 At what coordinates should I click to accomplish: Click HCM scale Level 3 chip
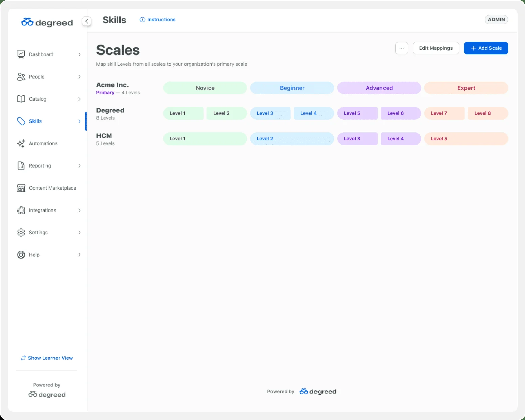pos(357,139)
